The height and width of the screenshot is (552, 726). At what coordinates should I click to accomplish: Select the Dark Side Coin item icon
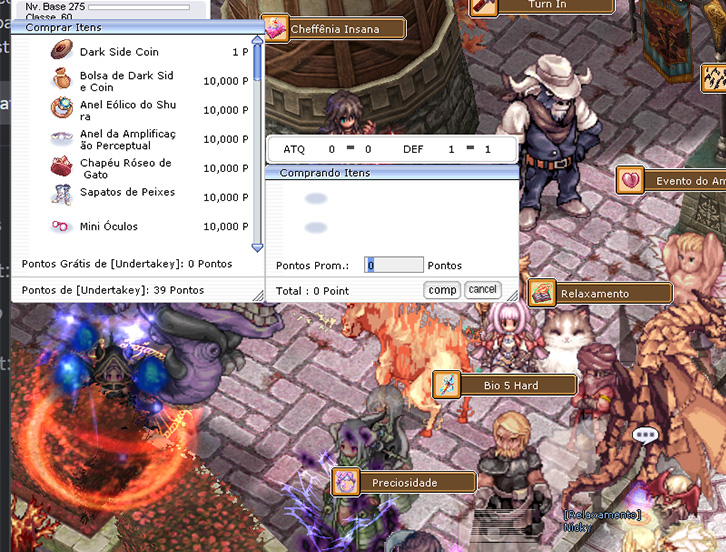coord(61,51)
